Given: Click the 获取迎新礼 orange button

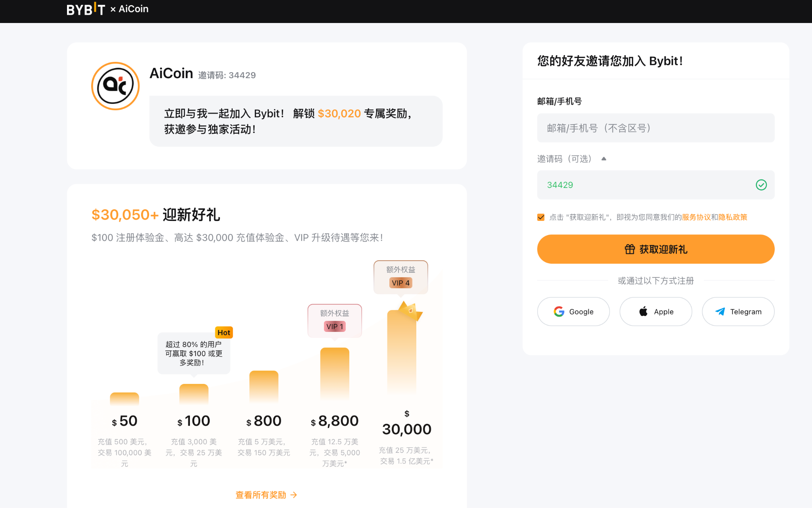Looking at the screenshot, I should (x=655, y=249).
